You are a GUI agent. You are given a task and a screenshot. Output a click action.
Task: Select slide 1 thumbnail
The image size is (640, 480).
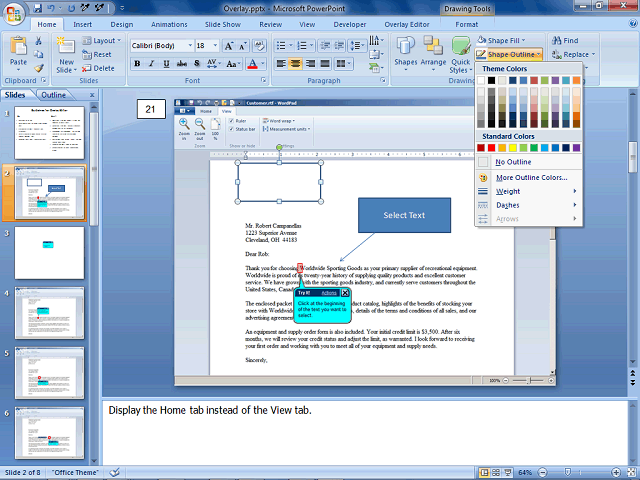49,133
